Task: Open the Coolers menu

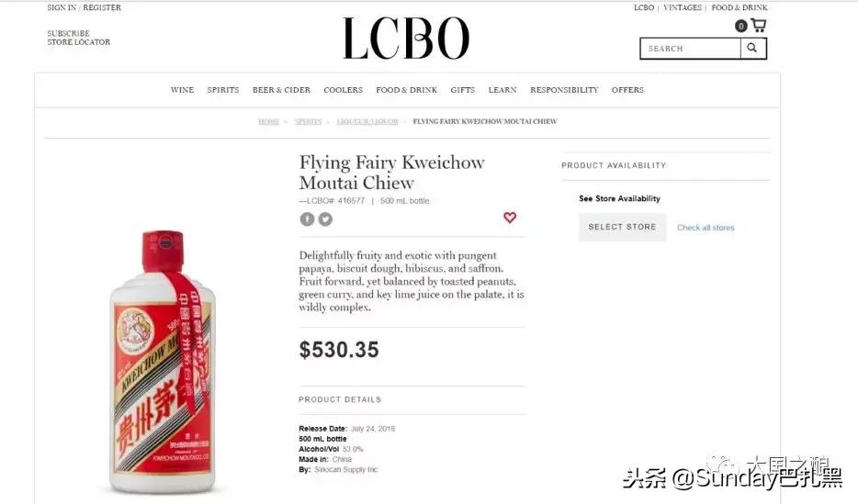Action: click(x=343, y=90)
